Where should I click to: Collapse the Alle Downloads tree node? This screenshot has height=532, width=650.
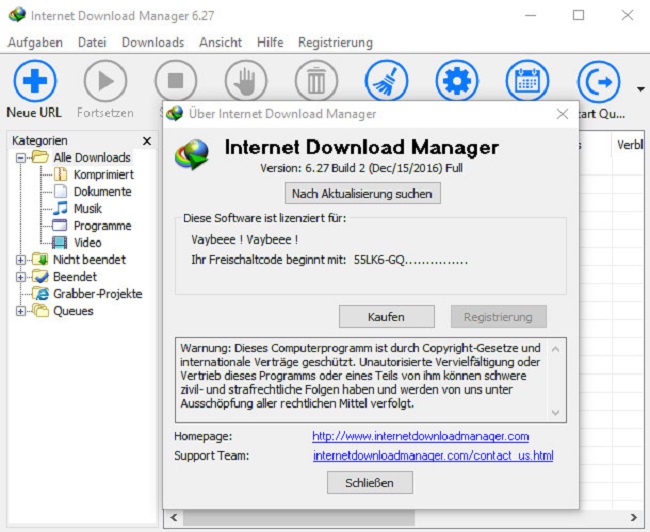pos(20,158)
